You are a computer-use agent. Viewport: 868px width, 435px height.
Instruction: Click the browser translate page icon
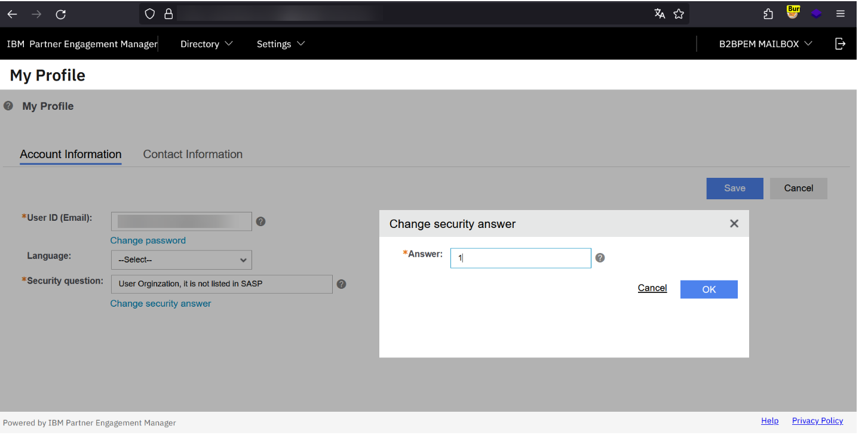click(x=660, y=14)
